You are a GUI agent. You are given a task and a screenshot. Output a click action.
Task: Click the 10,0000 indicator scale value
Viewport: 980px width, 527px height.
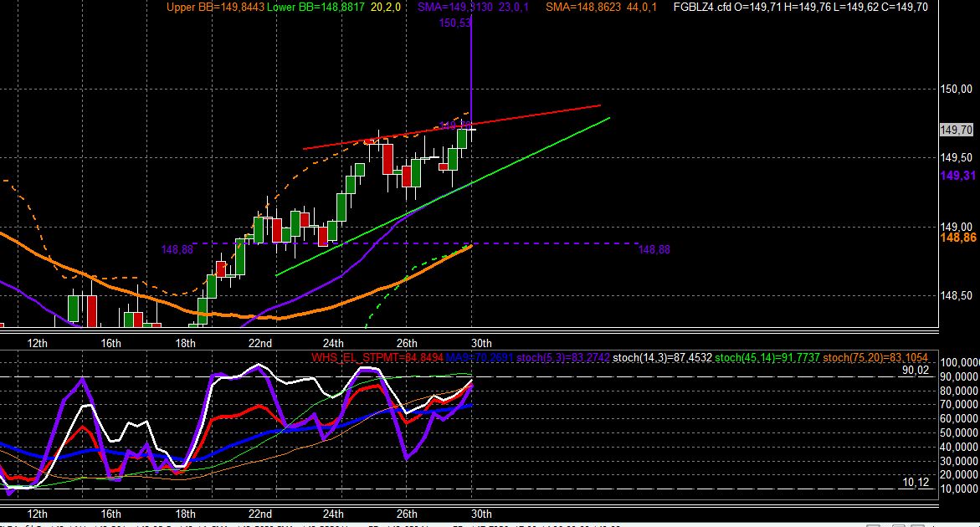pyautogui.click(x=960, y=489)
